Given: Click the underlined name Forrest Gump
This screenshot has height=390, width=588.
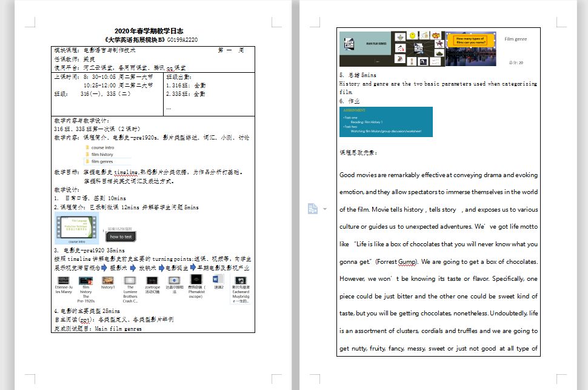Looking at the screenshot, I should pyautogui.click(x=396, y=261).
